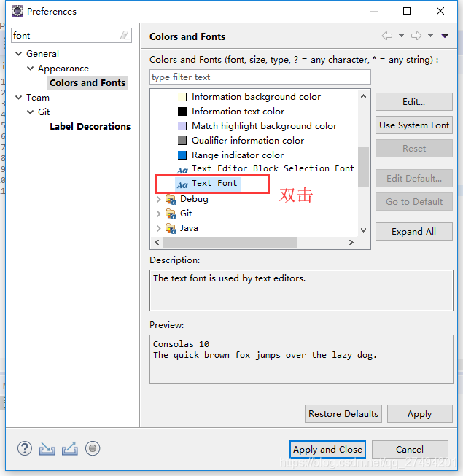Click the list scroll down arrow

coord(363,230)
